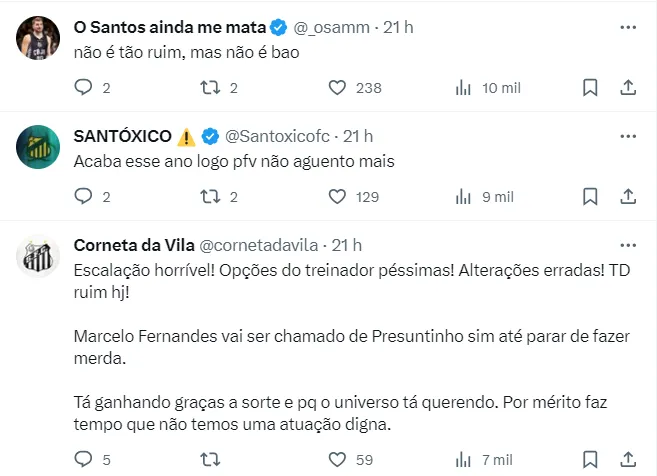
Task: Retweet the O Santos ainda me mata post
Action: 211,88
